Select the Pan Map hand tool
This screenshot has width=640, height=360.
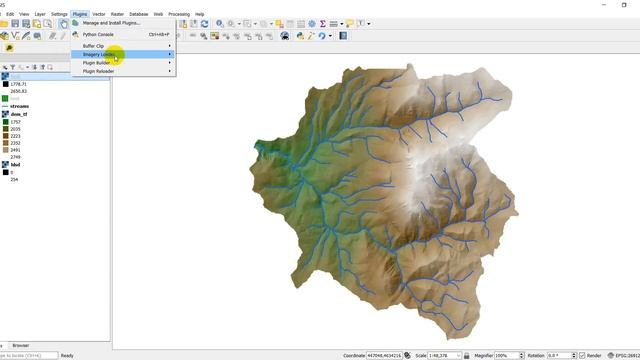click(x=63, y=24)
